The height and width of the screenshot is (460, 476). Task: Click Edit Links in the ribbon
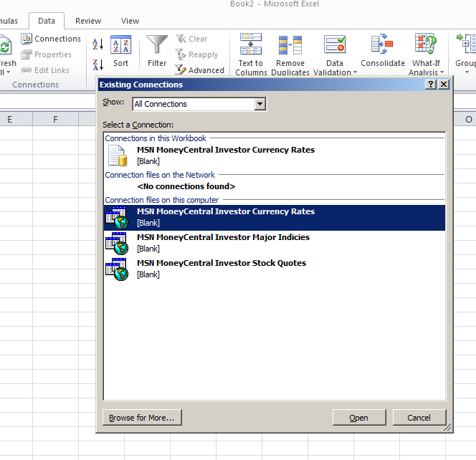click(45, 70)
